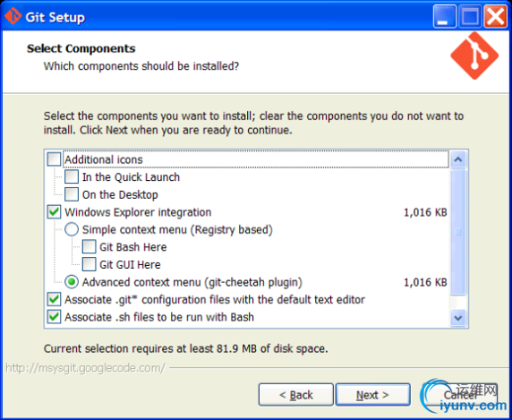This screenshot has width=512, height=420.
Task: Click the Windows Explorer integration label
Action: pos(138,212)
